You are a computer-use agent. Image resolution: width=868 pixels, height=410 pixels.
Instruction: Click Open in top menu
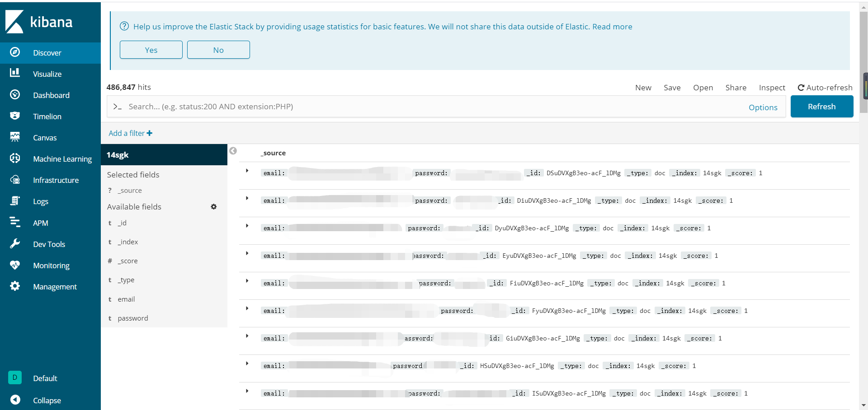[703, 88]
